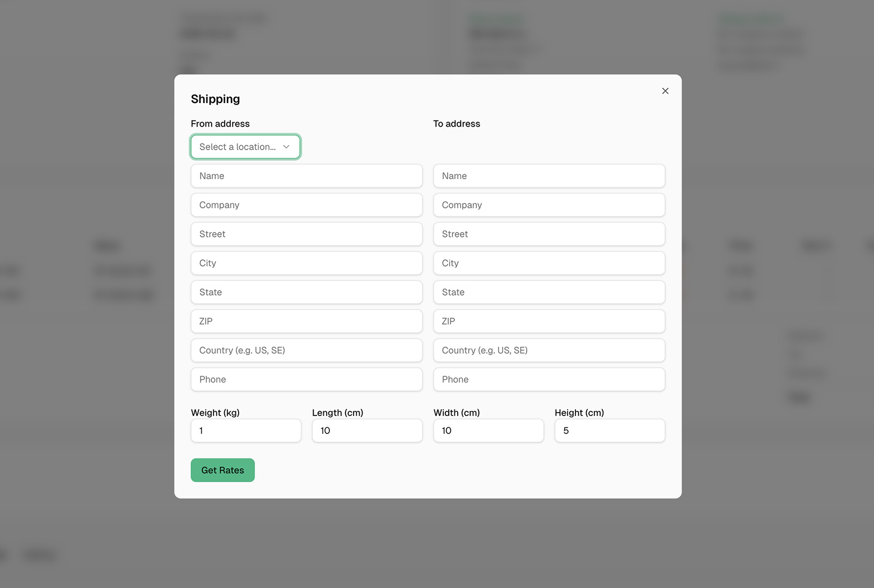874x588 pixels.
Task: Close the Shipping dialog
Action: pyautogui.click(x=665, y=91)
